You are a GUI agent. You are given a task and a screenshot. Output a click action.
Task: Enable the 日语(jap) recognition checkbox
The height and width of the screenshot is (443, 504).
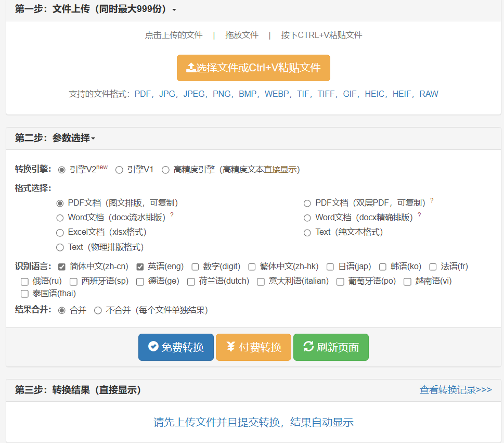pyautogui.click(x=330, y=267)
